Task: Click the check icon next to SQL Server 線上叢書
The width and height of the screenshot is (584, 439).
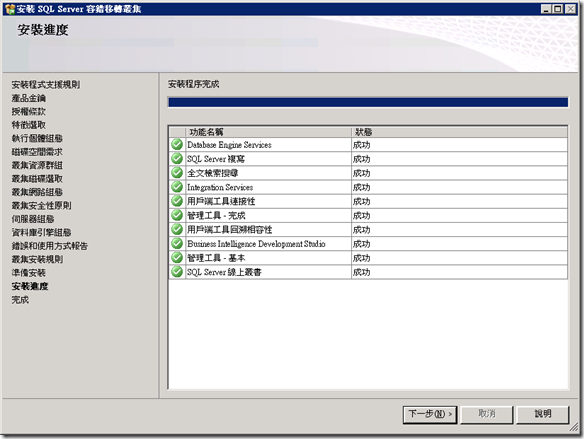Action: (177, 271)
